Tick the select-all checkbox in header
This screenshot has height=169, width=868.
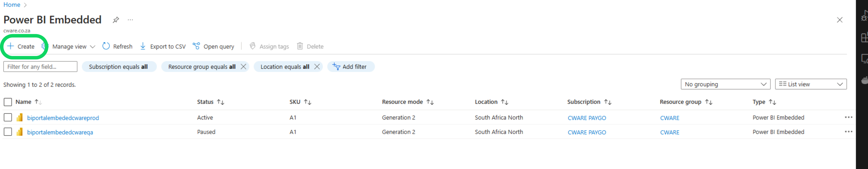pos(8,102)
